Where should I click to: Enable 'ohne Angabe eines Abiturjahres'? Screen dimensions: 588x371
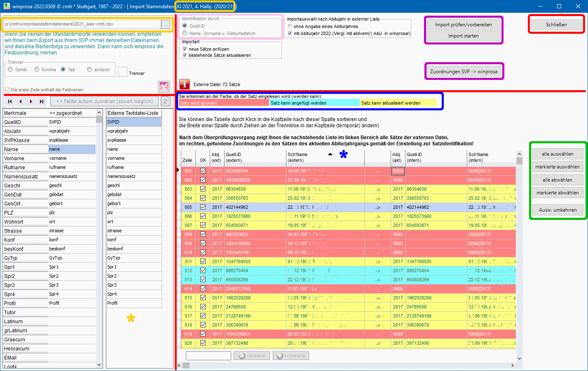(290, 26)
